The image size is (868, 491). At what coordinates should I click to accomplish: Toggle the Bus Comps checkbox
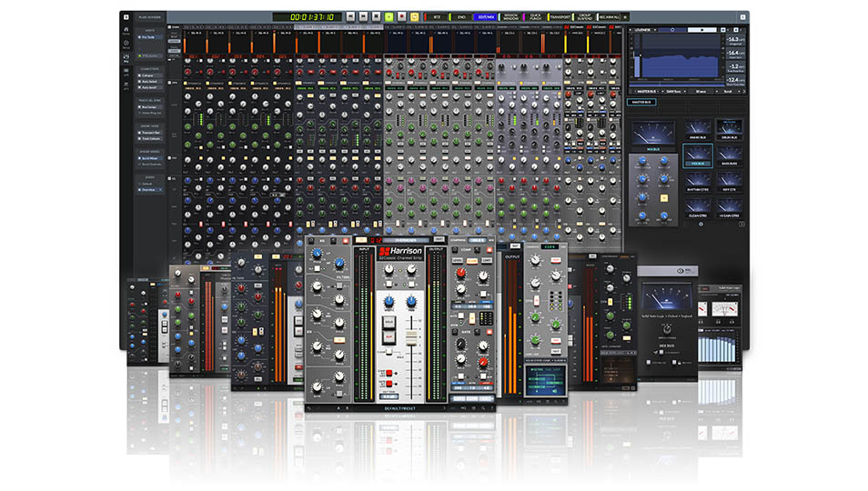pyautogui.click(x=148, y=106)
